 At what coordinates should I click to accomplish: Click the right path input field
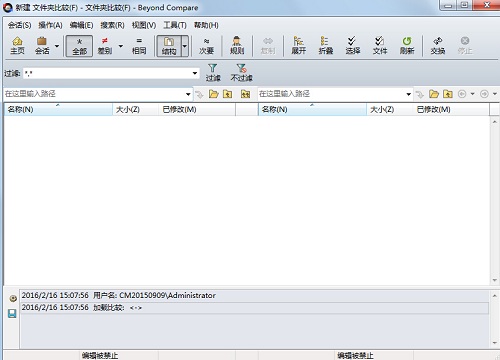pyautogui.click(x=331, y=94)
